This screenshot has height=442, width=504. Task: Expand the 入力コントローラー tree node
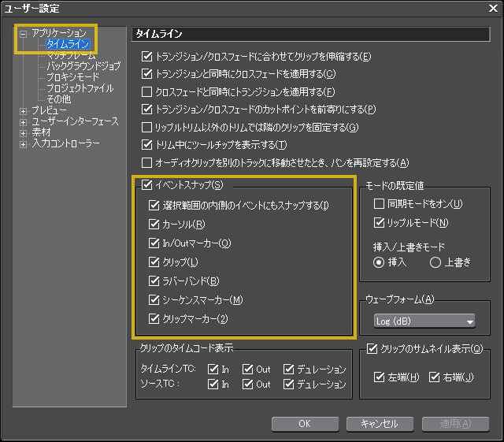point(23,144)
